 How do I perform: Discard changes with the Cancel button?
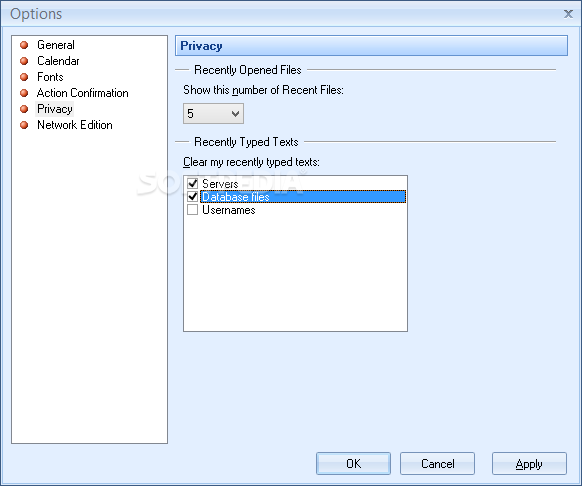coord(437,463)
